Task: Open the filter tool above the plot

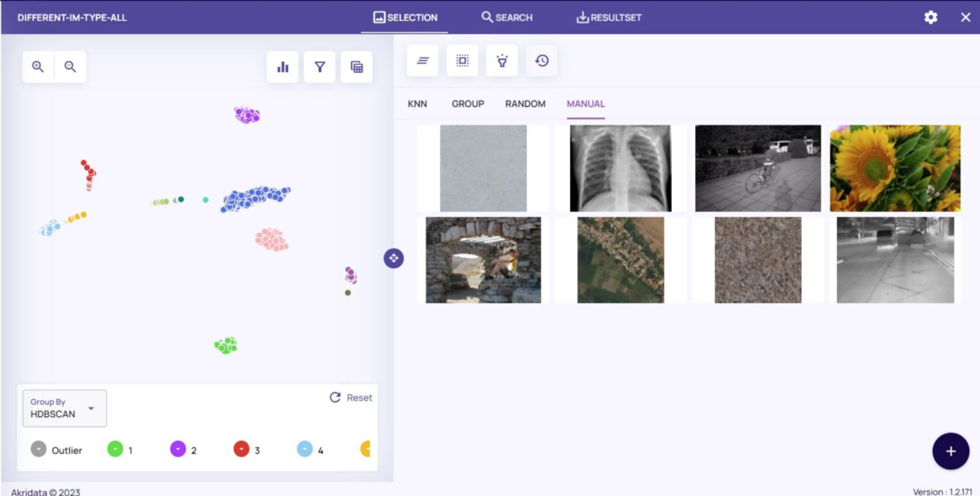Action: [320, 68]
